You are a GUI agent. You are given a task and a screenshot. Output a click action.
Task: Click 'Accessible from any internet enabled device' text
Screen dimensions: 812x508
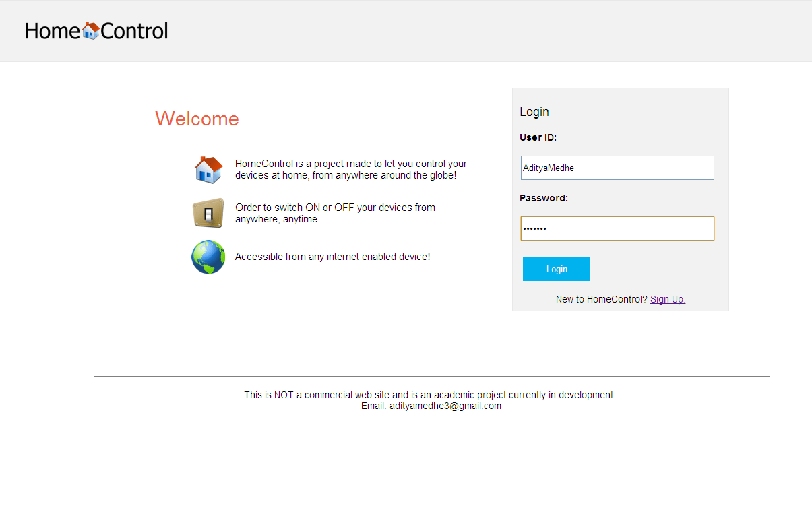point(332,257)
